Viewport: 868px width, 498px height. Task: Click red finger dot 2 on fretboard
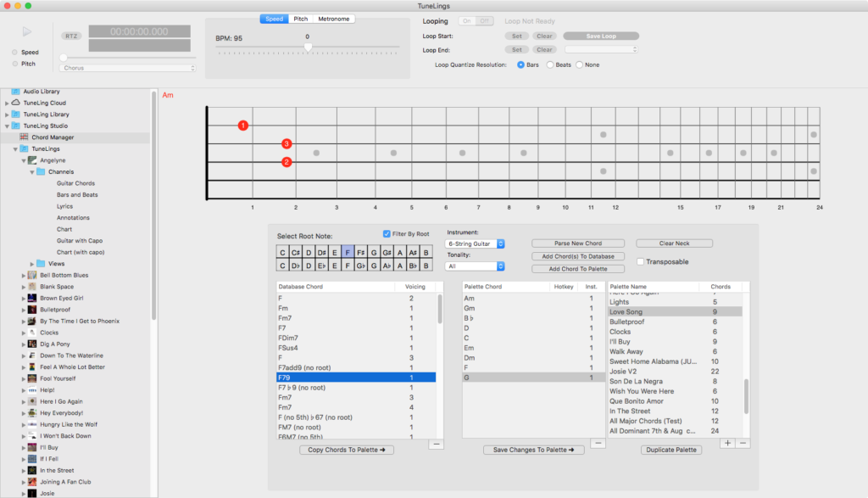coord(287,162)
